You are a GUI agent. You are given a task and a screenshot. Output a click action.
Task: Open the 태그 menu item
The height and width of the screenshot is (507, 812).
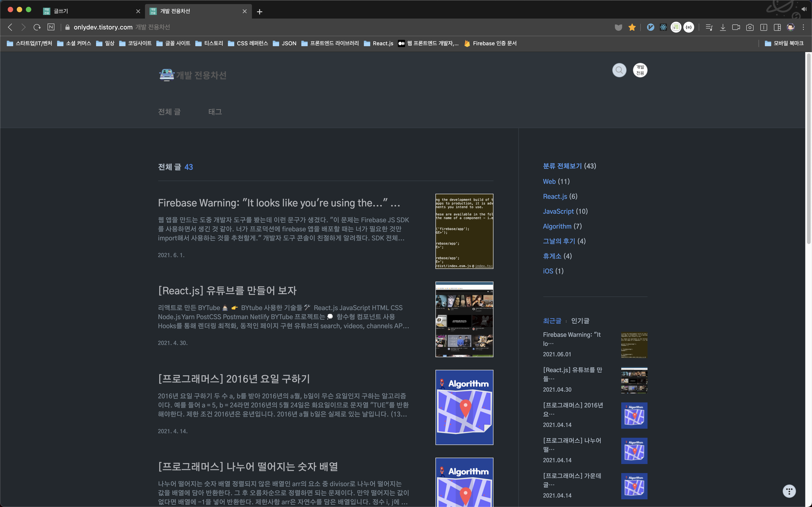pos(215,112)
